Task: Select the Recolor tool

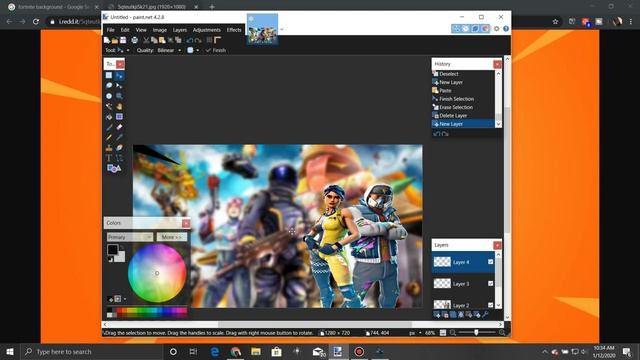Action: tap(119, 148)
